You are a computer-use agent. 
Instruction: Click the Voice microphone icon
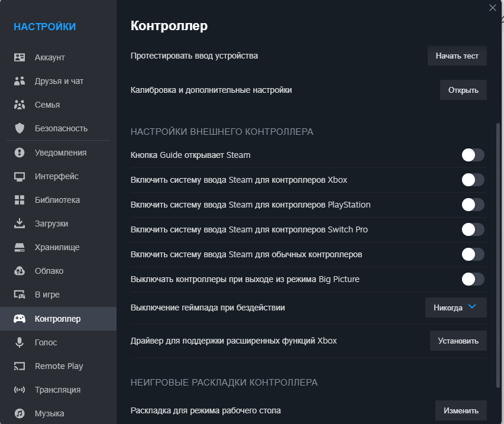(20, 342)
